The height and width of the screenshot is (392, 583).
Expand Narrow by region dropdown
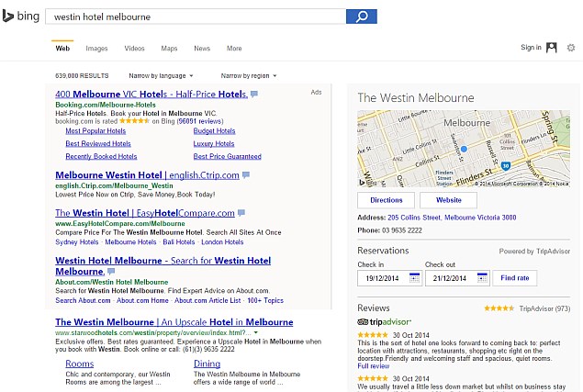tap(249, 76)
